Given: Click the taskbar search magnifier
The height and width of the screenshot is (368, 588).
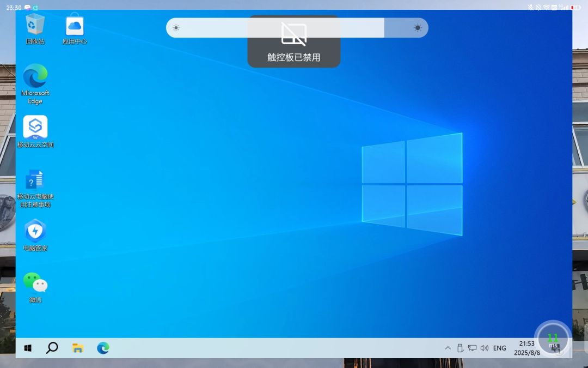Looking at the screenshot, I should [52, 348].
